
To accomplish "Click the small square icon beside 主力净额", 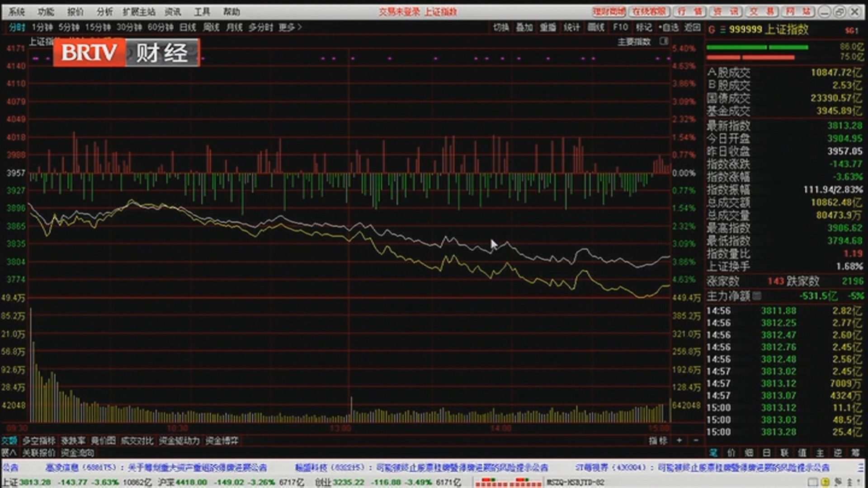I will tap(757, 296).
